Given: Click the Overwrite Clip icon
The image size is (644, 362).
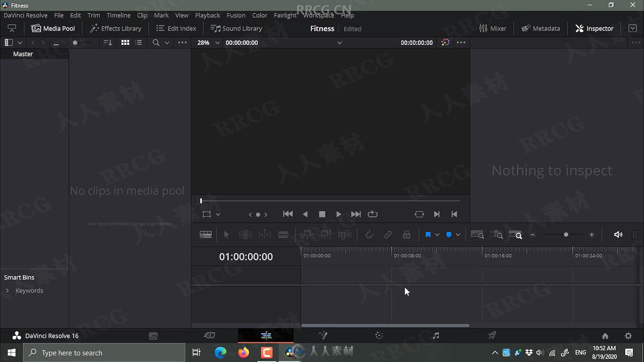Looking at the screenshot, I should click(326, 234).
